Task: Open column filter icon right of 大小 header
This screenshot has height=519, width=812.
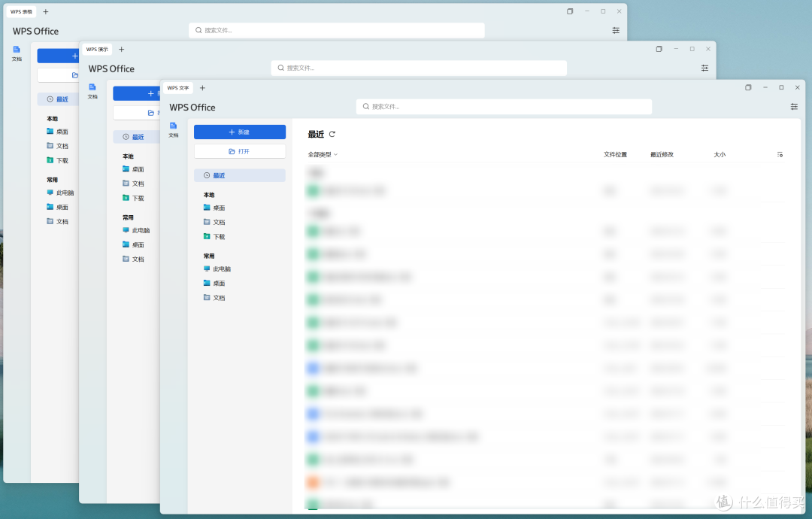Action: click(780, 154)
